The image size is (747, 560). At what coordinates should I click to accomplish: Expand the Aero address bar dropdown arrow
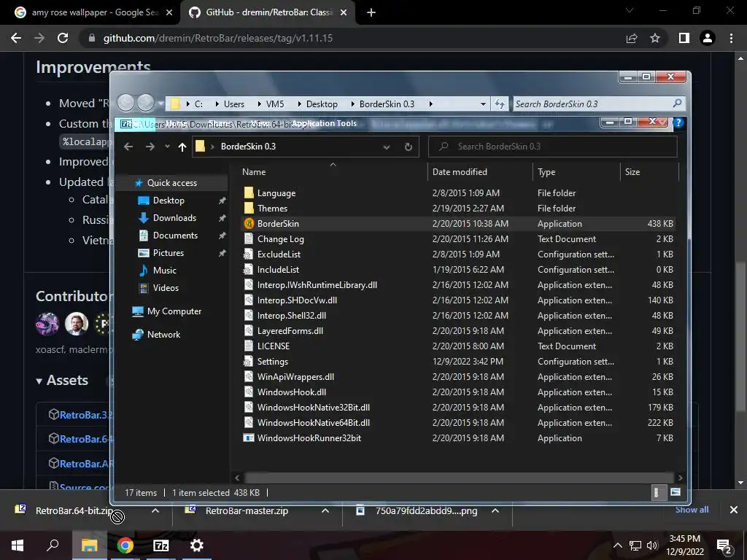(x=483, y=104)
